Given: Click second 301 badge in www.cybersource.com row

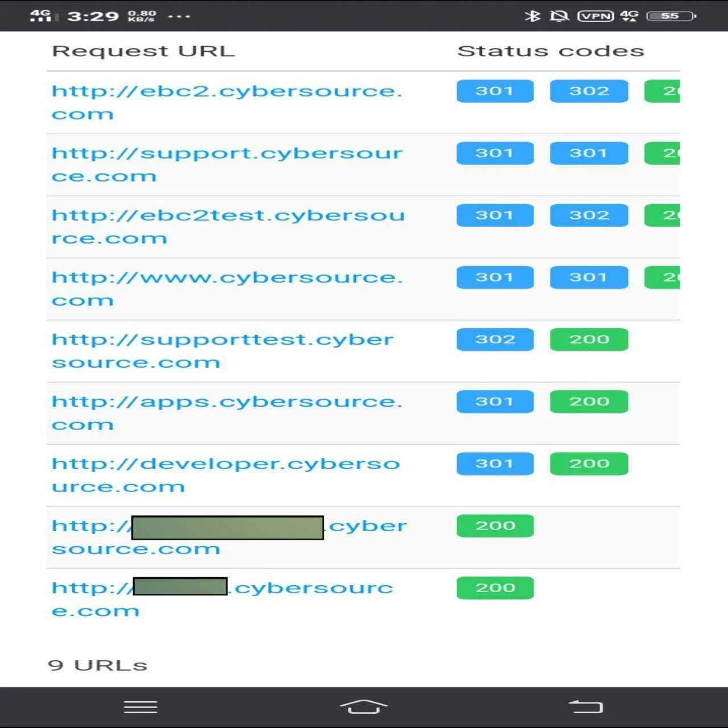Looking at the screenshot, I should 589,277.
